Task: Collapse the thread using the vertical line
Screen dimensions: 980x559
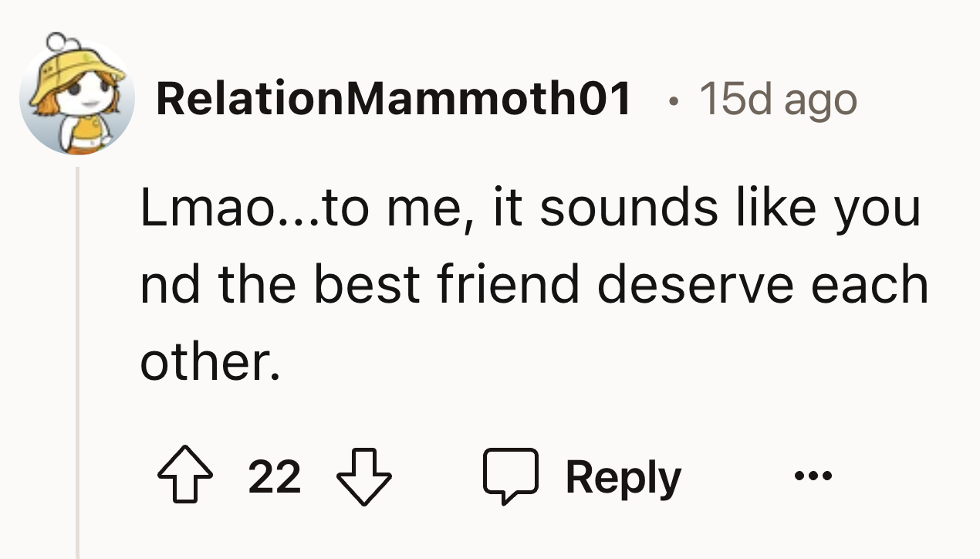Action: click(x=78, y=363)
